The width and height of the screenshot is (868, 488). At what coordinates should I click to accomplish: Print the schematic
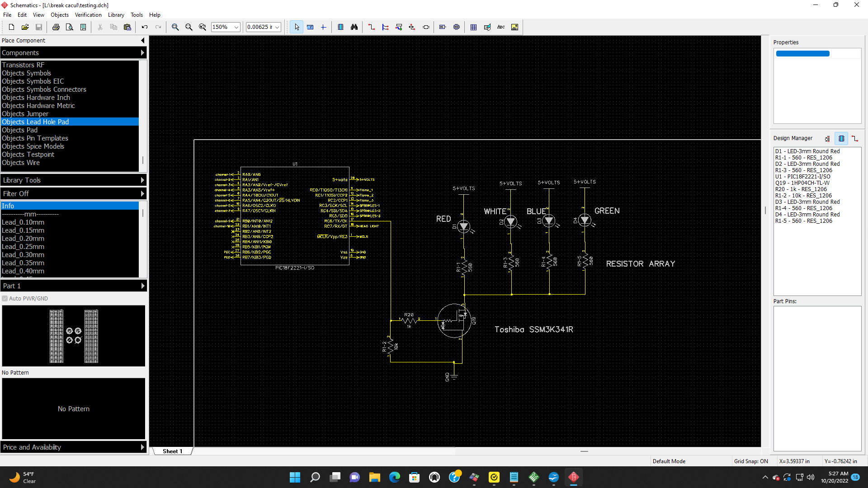tap(56, 27)
